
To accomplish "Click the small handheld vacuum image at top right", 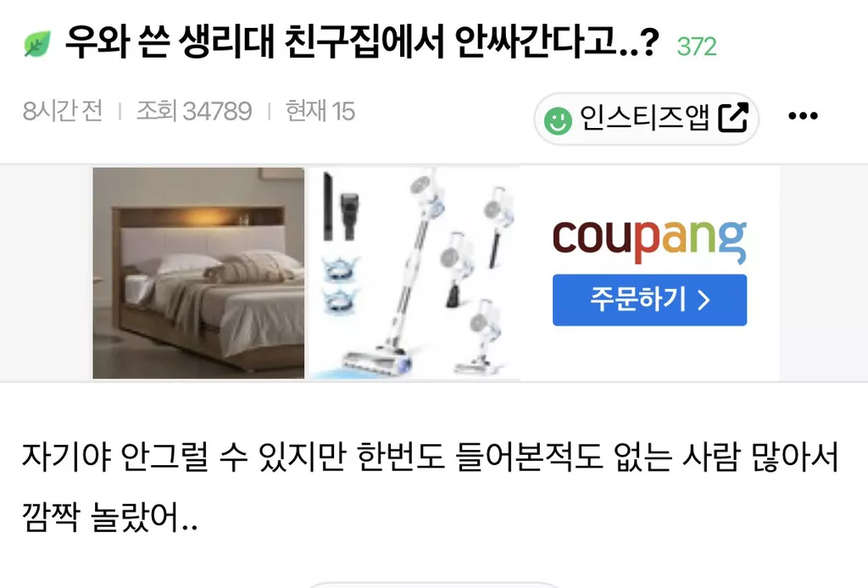I will tap(498, 227).
